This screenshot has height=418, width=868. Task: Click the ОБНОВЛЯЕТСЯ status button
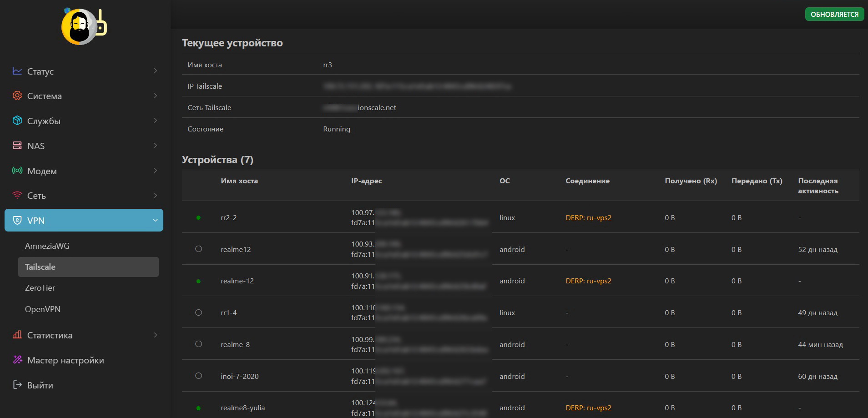[x=834, y=14]
